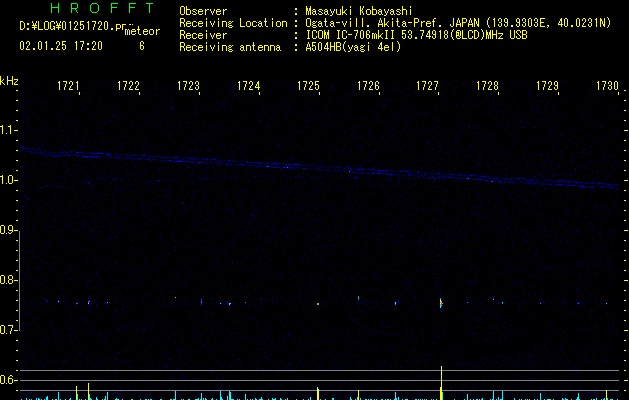Image resolution: width=629 pixels, height=400 pixels.
Task: Click the Receiving Location label
Action: click(x=233, y=23)
